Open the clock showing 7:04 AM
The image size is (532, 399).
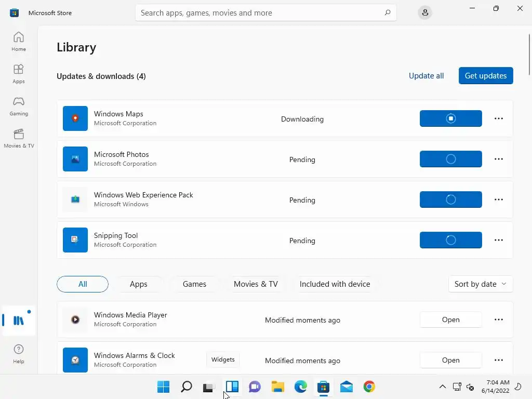[x=495, y=387]
